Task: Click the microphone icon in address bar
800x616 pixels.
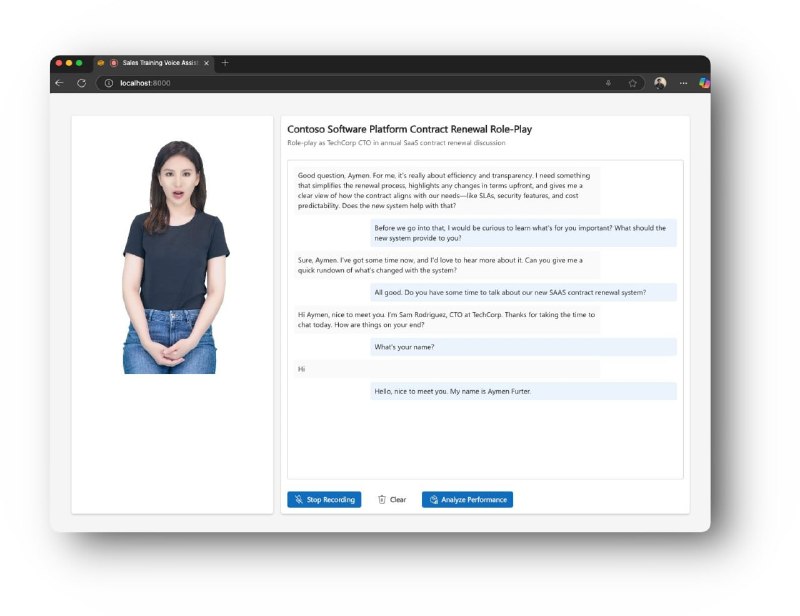Action: pos(608,83)
